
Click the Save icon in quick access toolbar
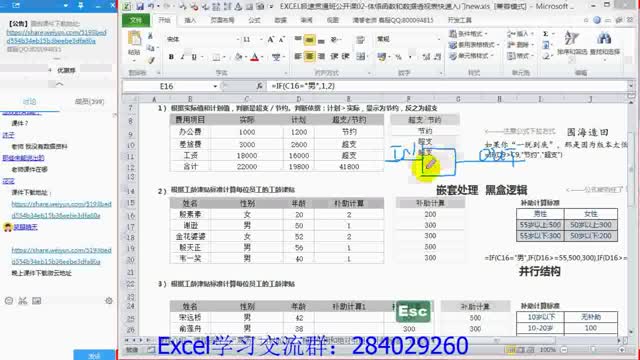[140, 7]
